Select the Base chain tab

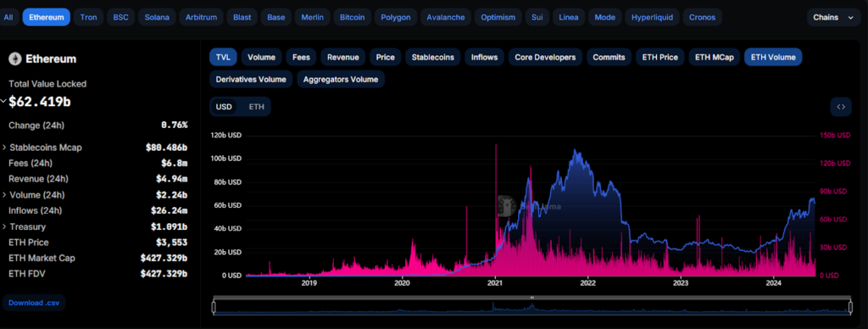[x=276, y=17]
